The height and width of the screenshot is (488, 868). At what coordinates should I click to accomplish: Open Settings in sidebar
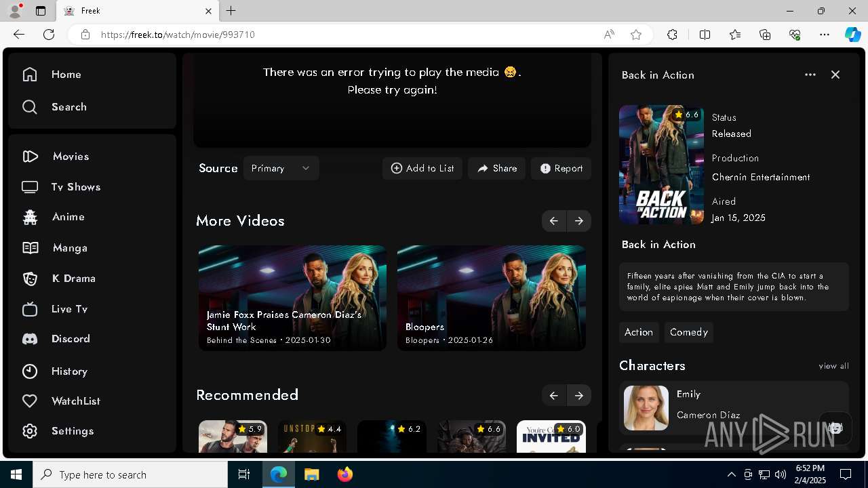[x=58, y=431]
